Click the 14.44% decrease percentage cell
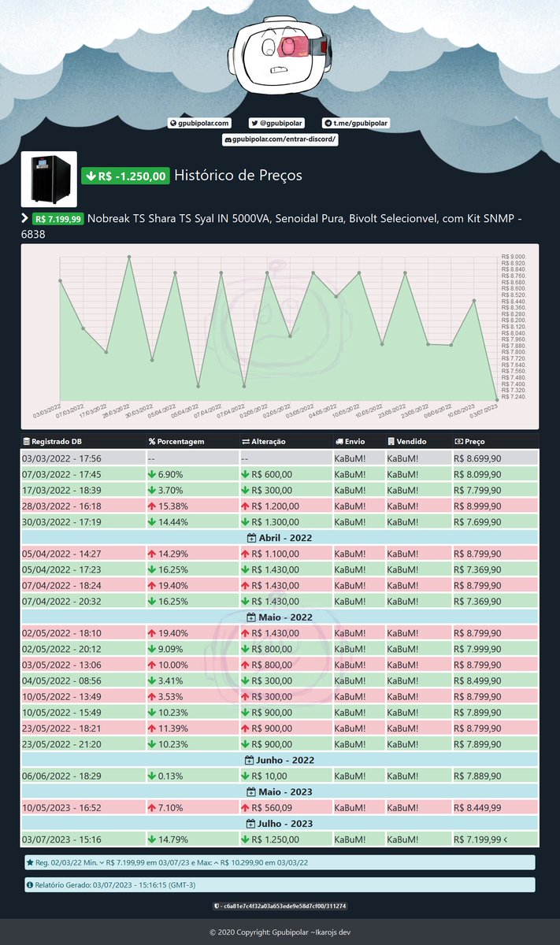Screen dimensions: 560x945 (x=192, y=521)
